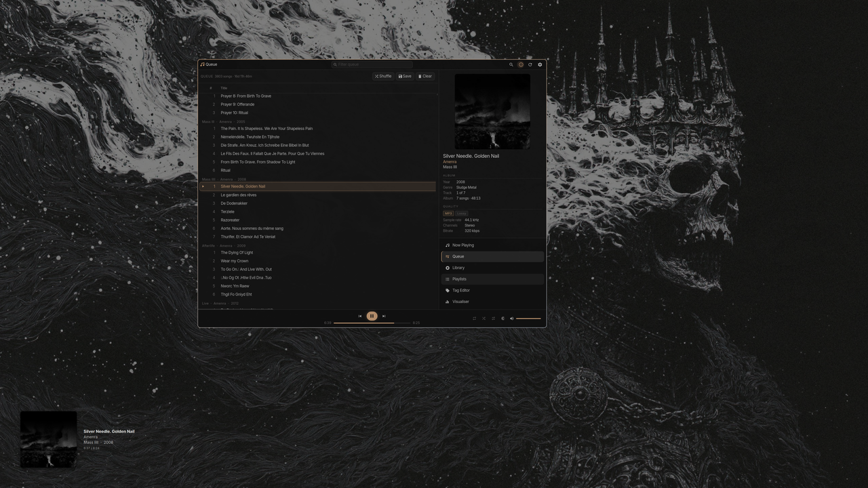Open the Playlists view
The image size is (868, 488).
pos(492,279)
